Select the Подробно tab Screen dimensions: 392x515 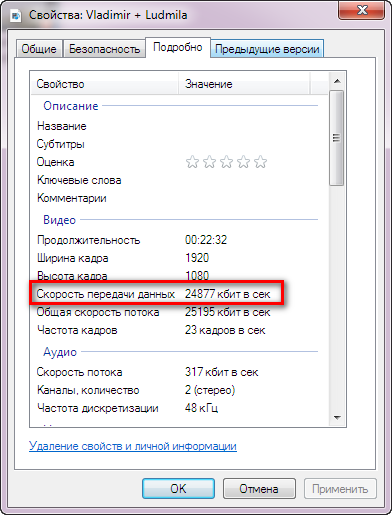[x=178, y=47]
